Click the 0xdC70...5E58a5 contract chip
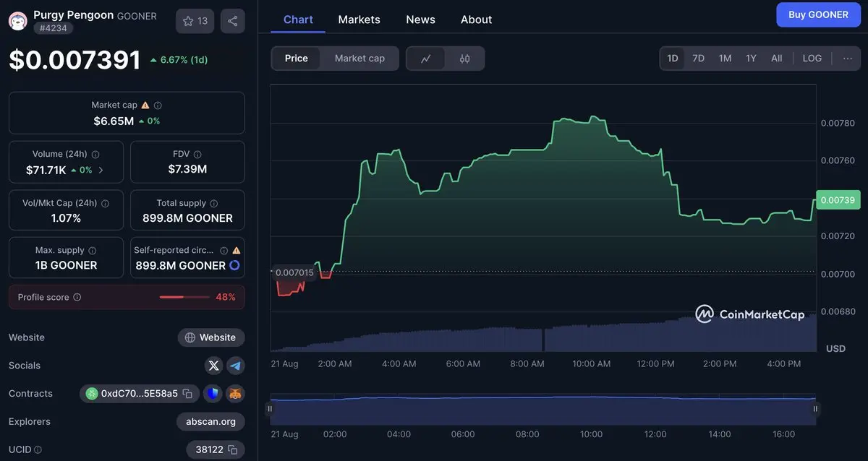 139,394
